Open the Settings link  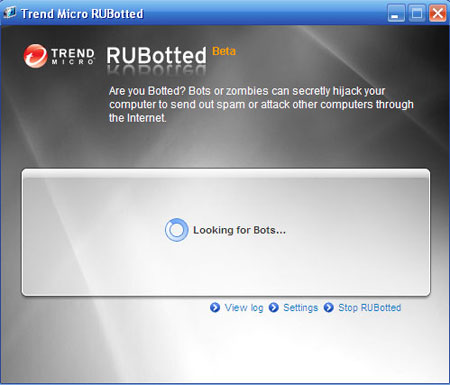[300, 308]
